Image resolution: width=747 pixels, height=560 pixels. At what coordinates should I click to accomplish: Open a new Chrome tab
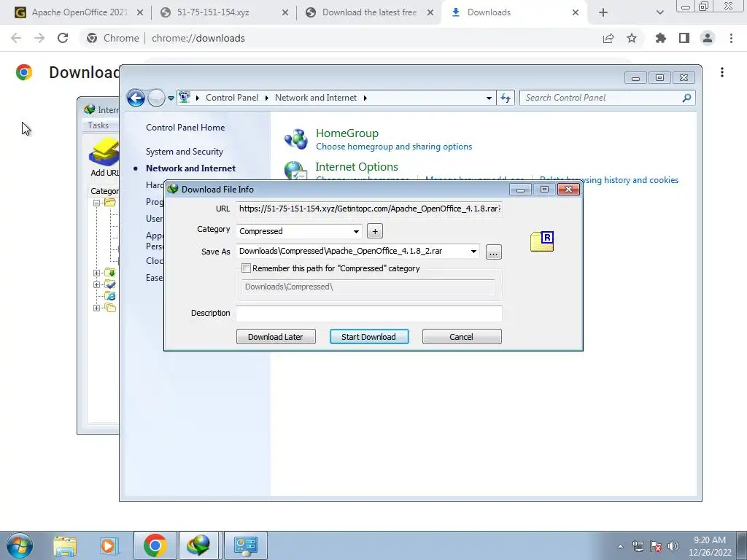click(603, 12)
